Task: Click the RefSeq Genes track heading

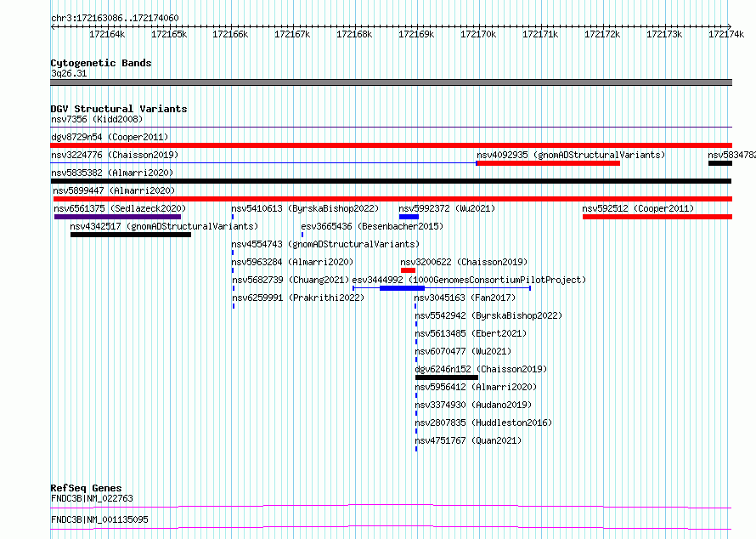Action: (x=87, y=488)
